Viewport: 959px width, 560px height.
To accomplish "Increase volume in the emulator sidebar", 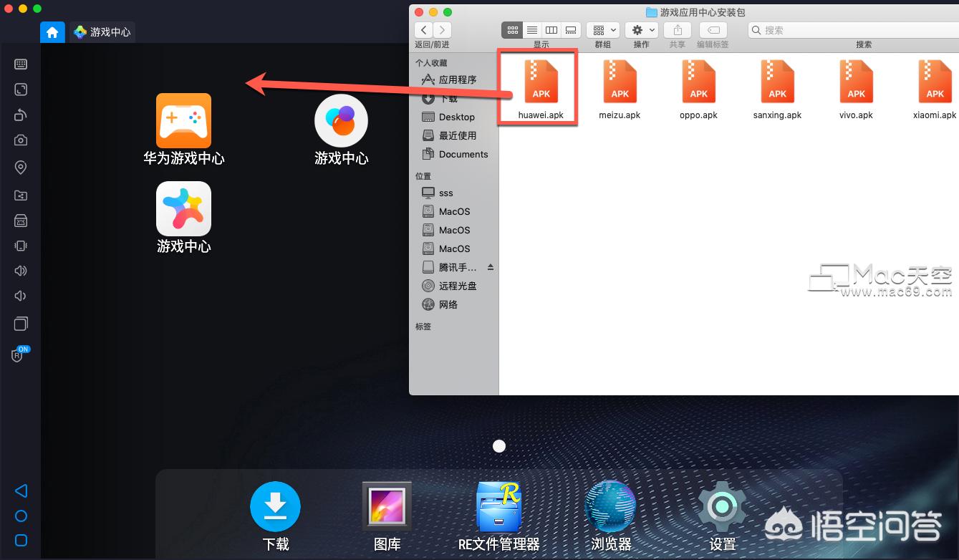I will click(x=21, y=271).
